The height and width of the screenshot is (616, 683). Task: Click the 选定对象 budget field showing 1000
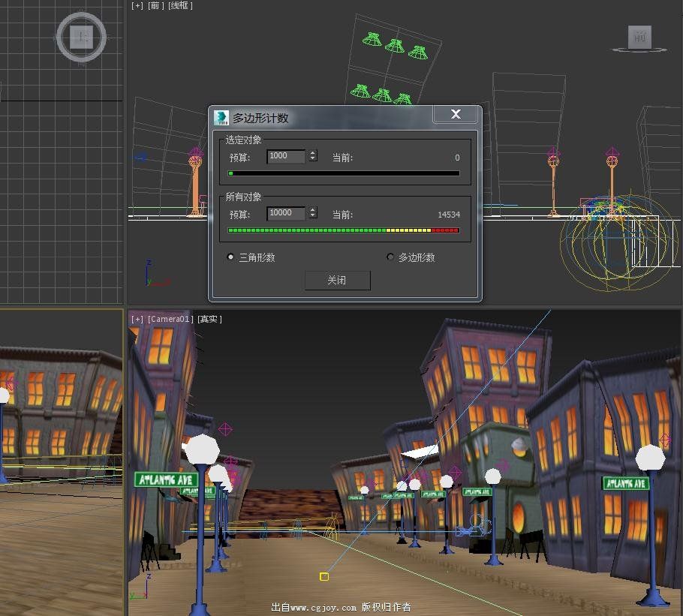(x=286, y=156)
